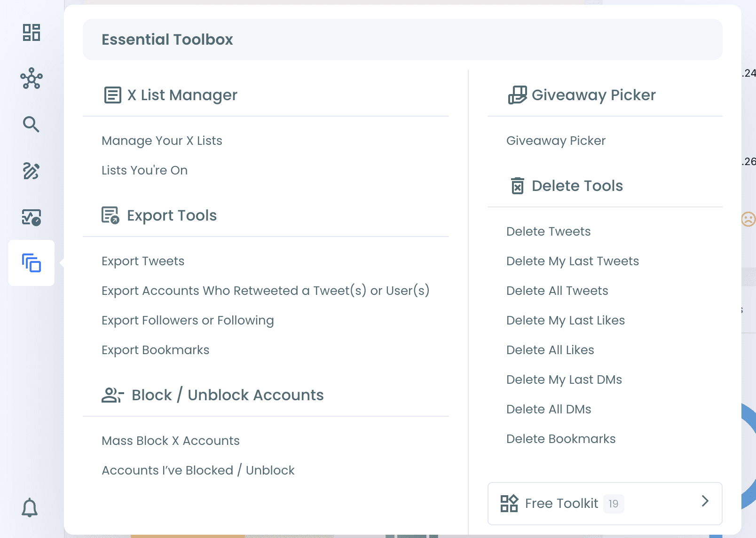Open Export Tweets tool
Screen dimensions: 756x538
point(143,261)
